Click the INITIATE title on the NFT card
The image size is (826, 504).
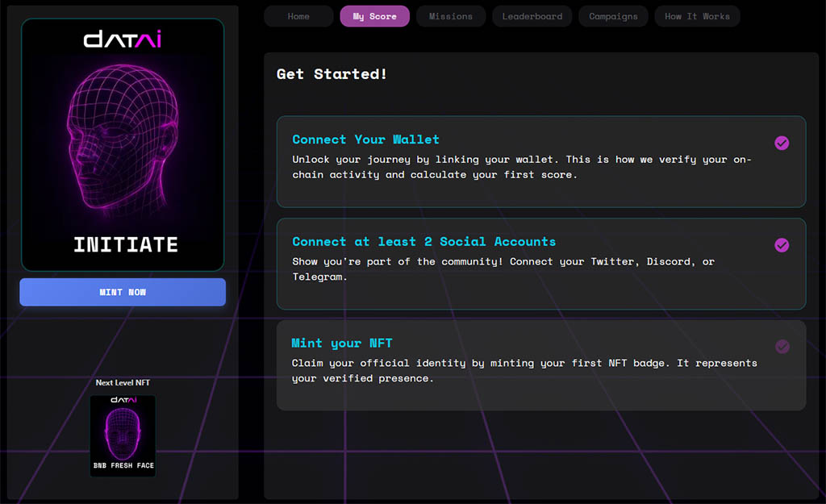coord(126,244)
